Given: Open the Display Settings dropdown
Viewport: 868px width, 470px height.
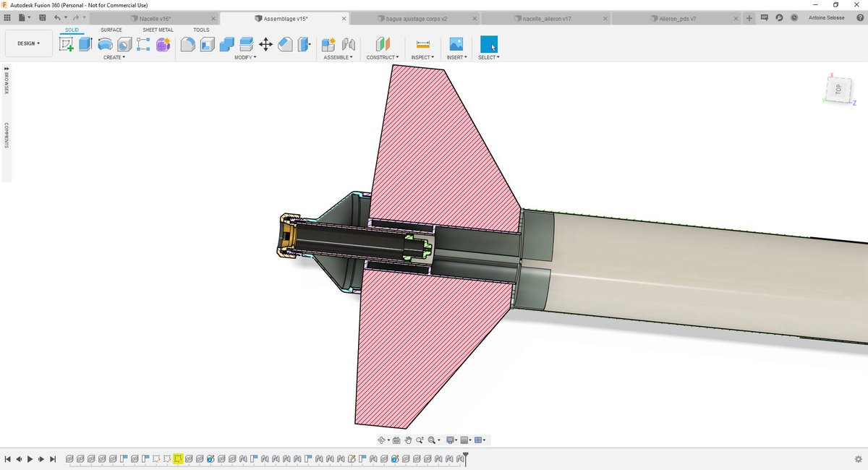Looking at the screenshot, I should point(453,440).
